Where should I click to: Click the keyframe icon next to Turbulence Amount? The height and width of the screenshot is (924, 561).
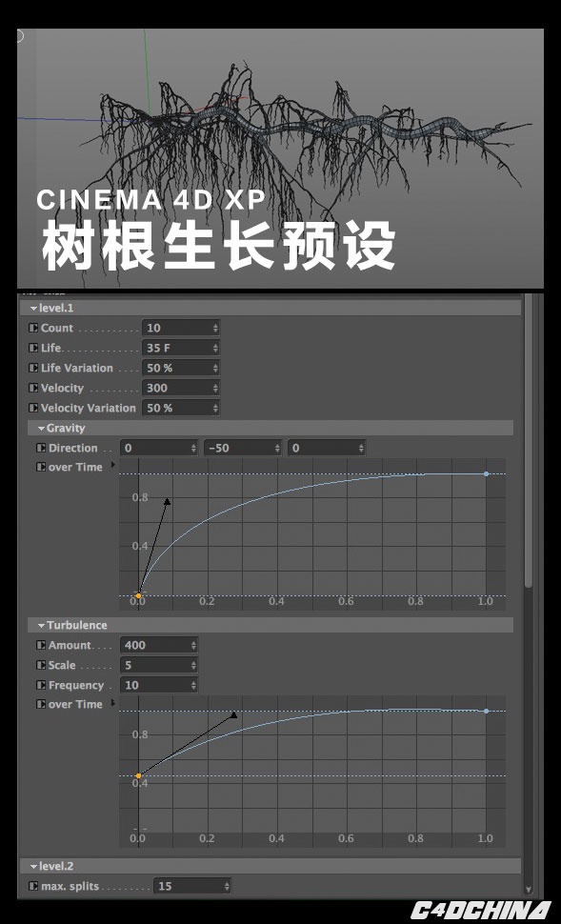41,645
